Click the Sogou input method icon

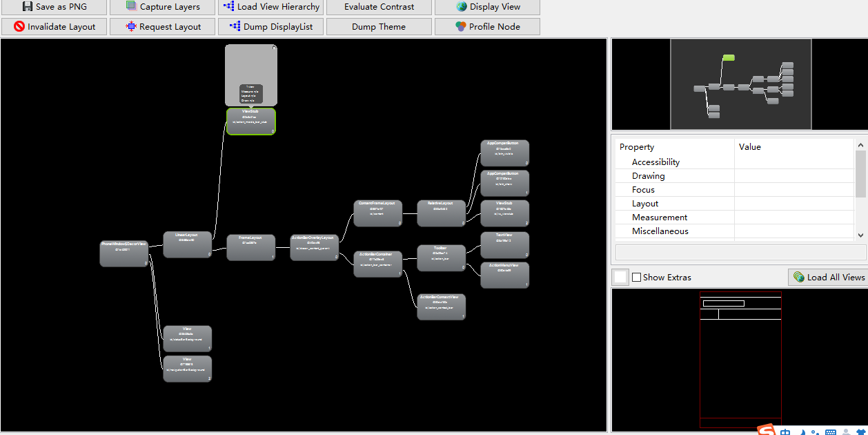(x=767, y=430)
